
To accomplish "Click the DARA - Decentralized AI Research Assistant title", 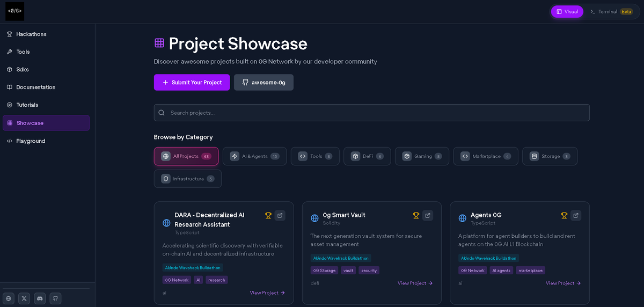I will click(x=209, y=220).
